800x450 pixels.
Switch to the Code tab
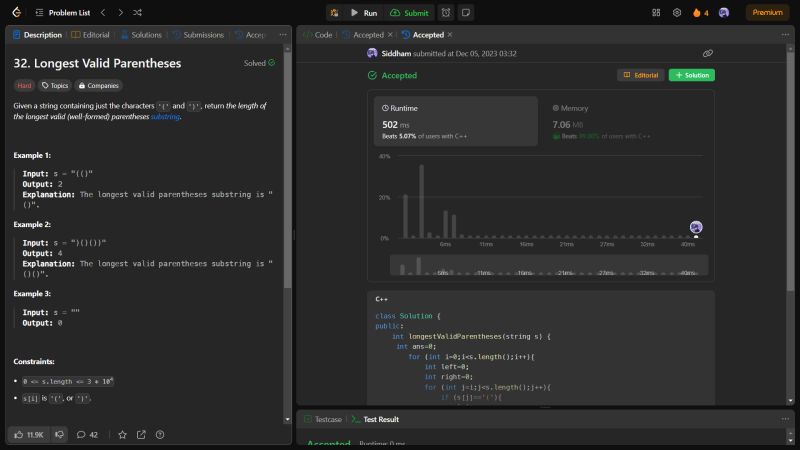pos(318,35)
